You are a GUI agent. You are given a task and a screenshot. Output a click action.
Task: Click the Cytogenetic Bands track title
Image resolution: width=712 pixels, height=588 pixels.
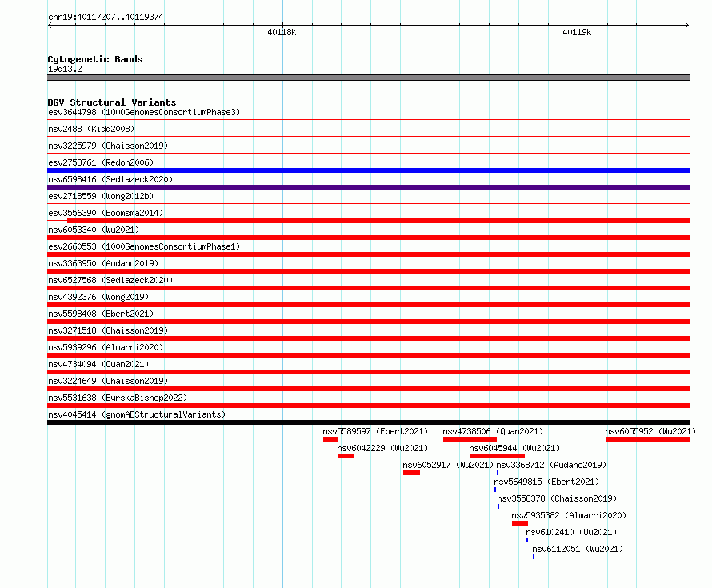click(95, 59)
